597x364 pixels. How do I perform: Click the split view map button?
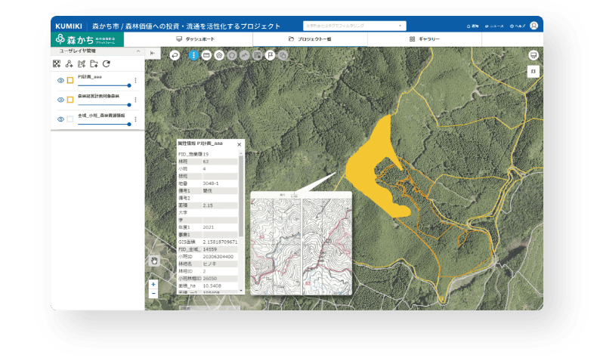(x=534, y=71)
